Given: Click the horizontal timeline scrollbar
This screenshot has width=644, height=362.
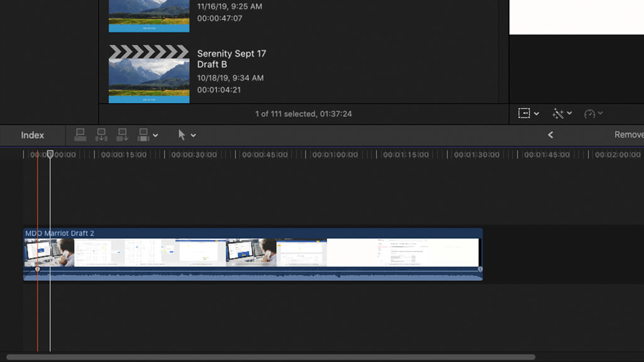Looking at the screenshot, I should 270,357.
